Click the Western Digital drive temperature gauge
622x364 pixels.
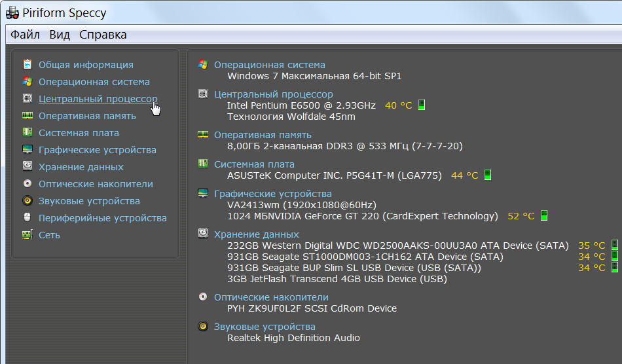[x=614, y=245]
